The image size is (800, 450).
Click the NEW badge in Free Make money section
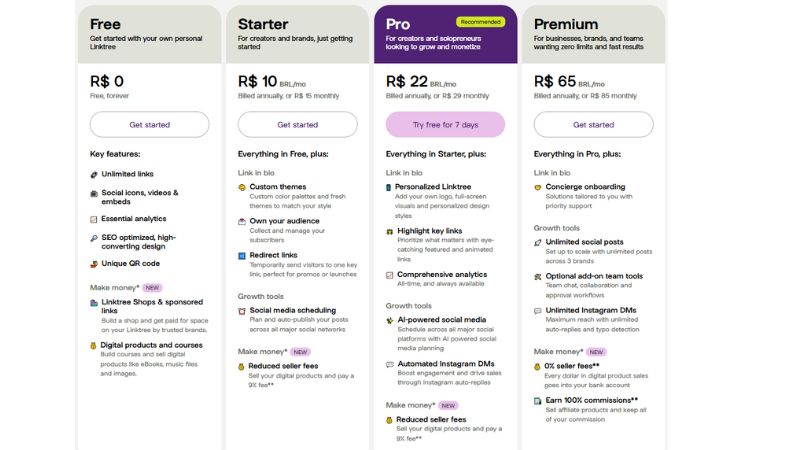(152, 288)
